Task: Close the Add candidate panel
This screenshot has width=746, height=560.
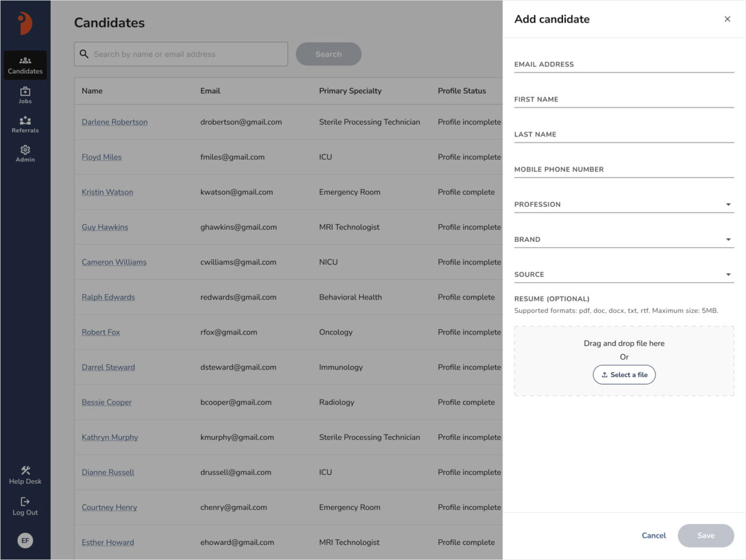Action: pos(727,19)
